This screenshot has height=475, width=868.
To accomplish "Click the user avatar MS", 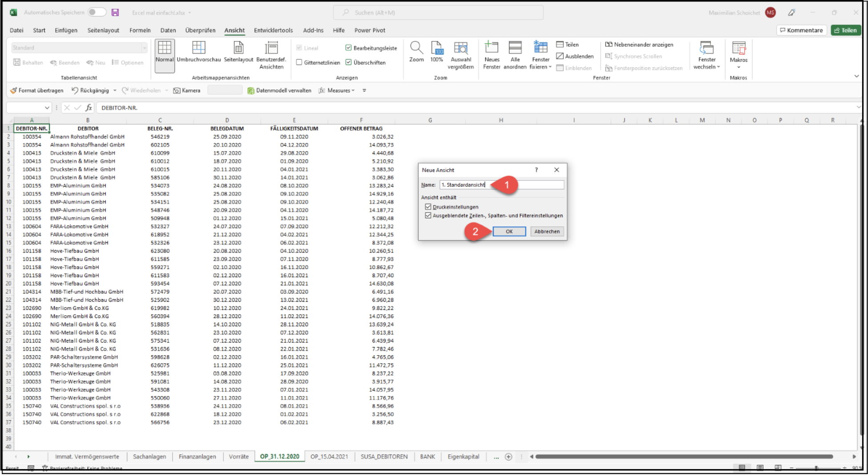I will coord(771,12).
